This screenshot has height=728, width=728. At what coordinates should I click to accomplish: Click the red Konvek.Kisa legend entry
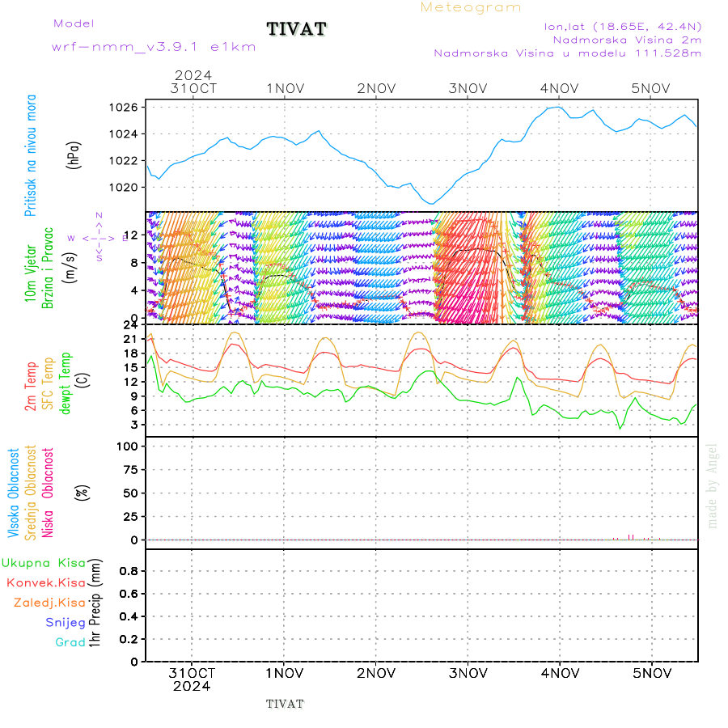point(46,583)
